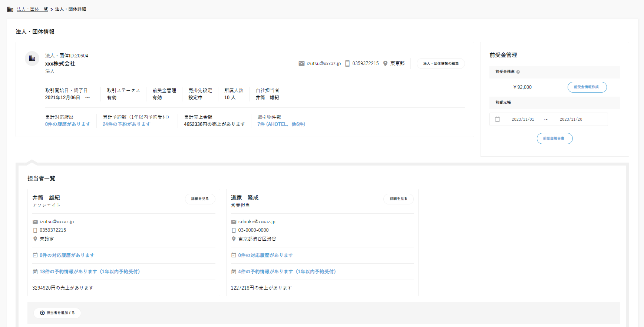Open 井筒's 18件の予約情報 link

pos(89,272)
